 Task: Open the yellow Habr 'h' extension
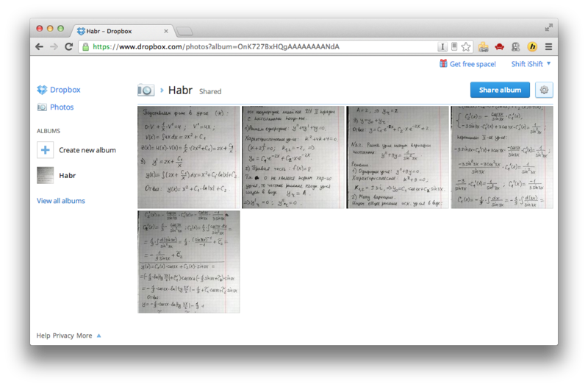point(532,46)
